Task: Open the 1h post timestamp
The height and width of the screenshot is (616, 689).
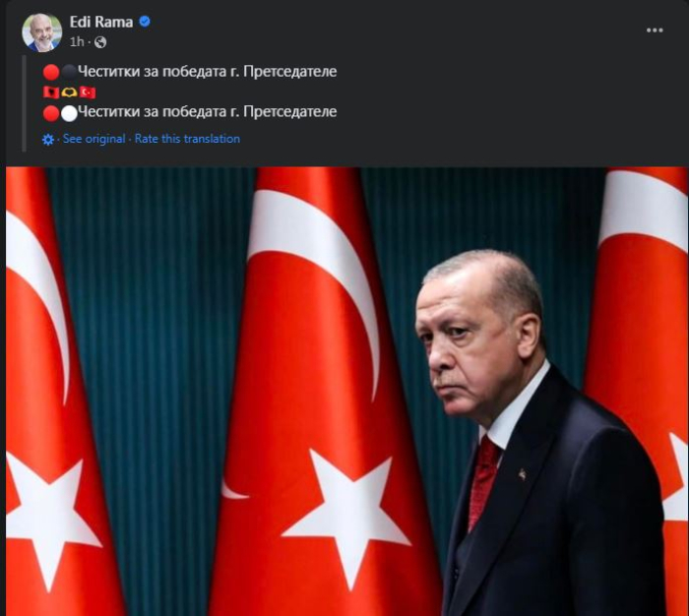Action: [x=77, y=41]
